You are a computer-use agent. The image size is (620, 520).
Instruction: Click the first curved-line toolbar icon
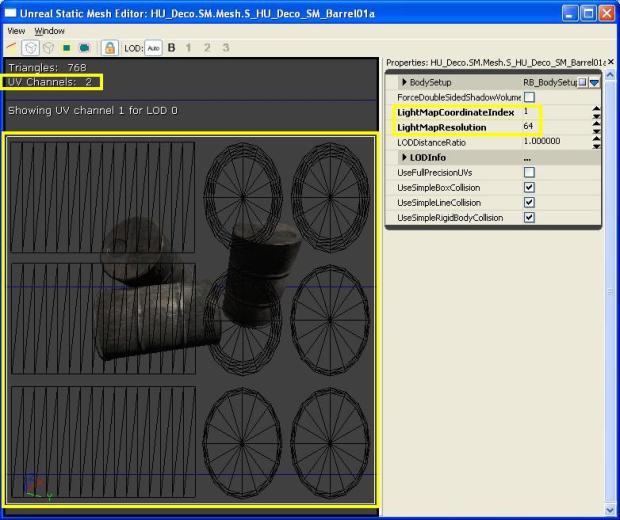tap(12, 47)
